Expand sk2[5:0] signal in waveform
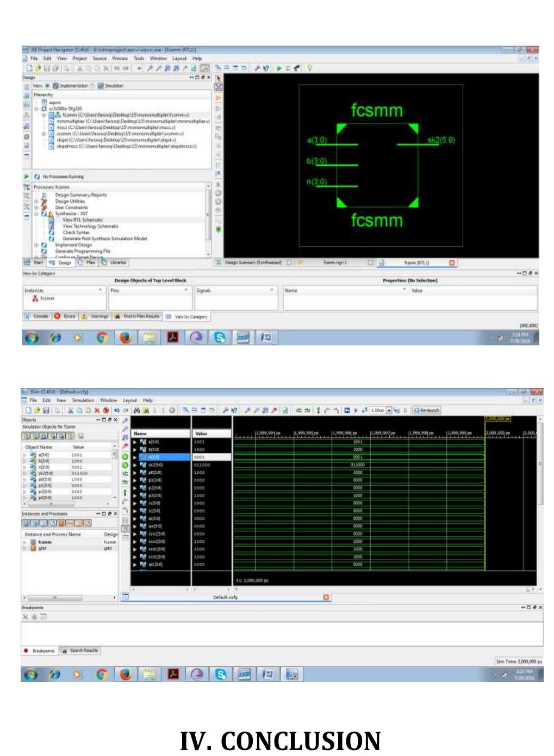 135,465
